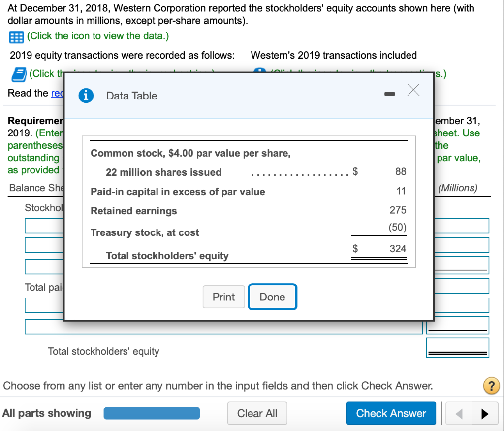Click the All parts showing progress bar

point(151,413)
